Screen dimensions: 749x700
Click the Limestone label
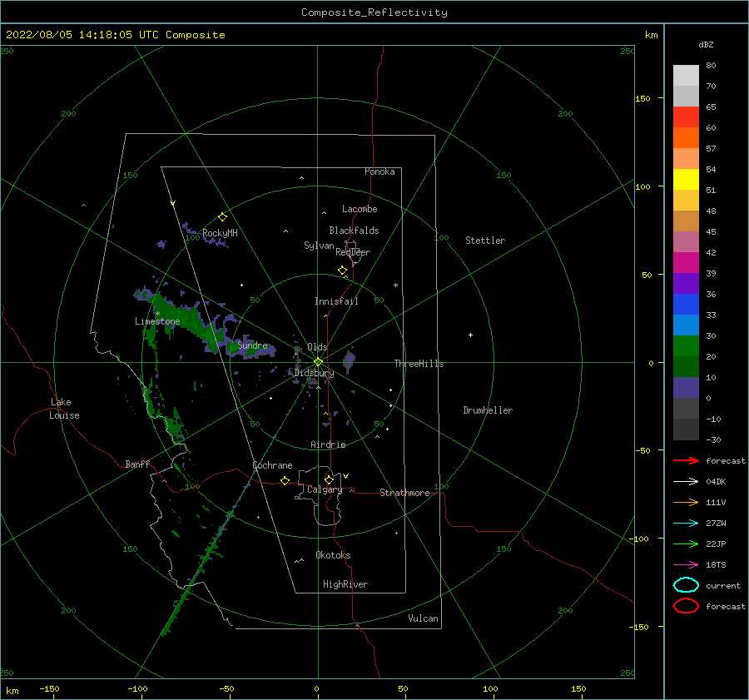(157, 321)
